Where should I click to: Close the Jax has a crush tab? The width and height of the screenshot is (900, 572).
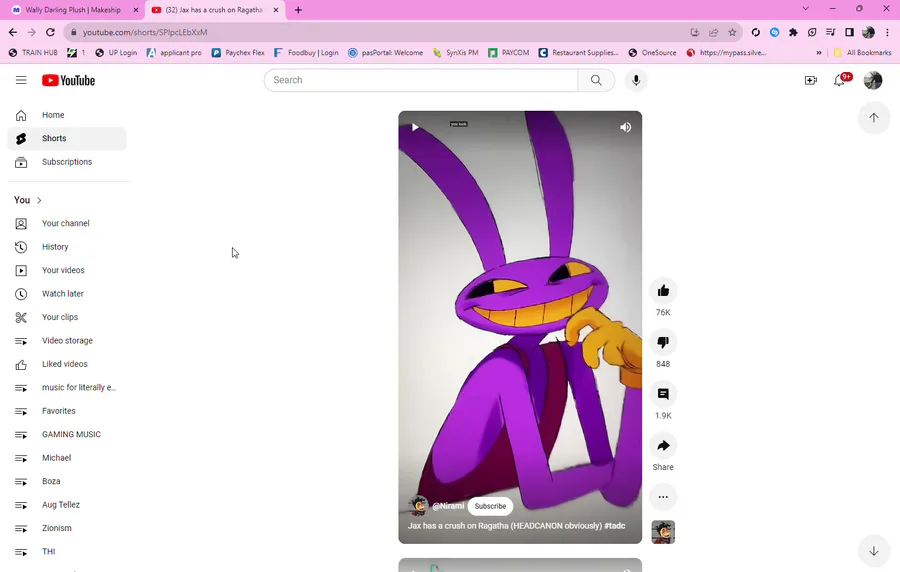(x=276, y=10)
